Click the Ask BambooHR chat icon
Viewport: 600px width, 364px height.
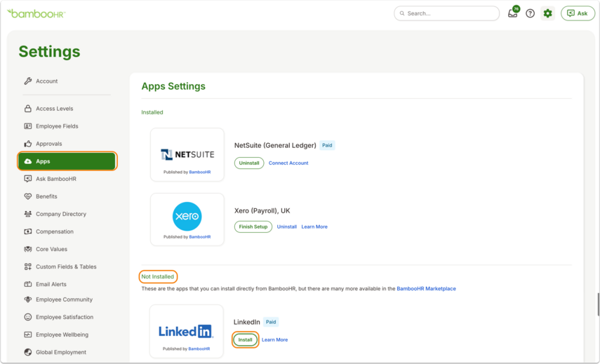pyautogui.click(x=28, y=179)
